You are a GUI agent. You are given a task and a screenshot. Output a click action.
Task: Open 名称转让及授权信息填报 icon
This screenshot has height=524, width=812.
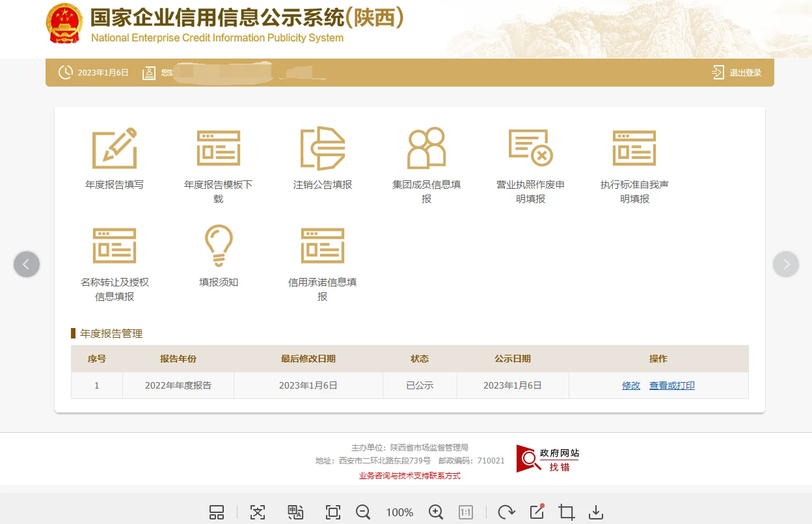pos(115,246)
